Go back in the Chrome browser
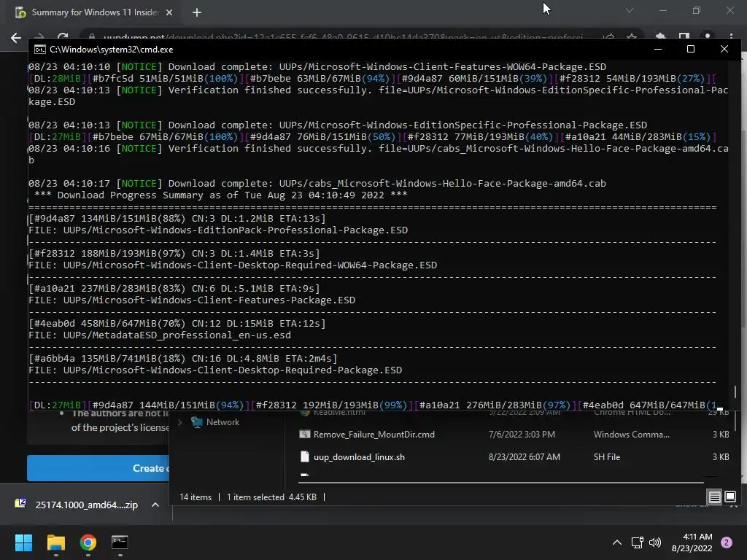 click(x=16, y=38)
